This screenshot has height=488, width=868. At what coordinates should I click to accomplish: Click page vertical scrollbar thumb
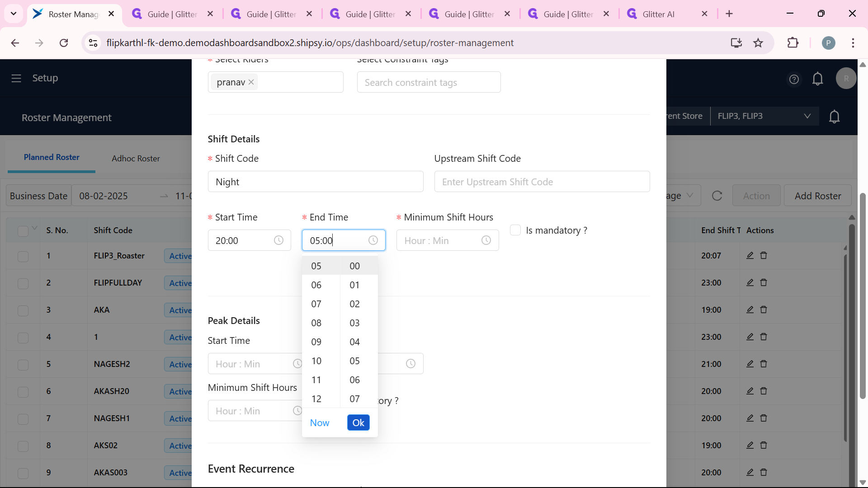click(863, 296)
